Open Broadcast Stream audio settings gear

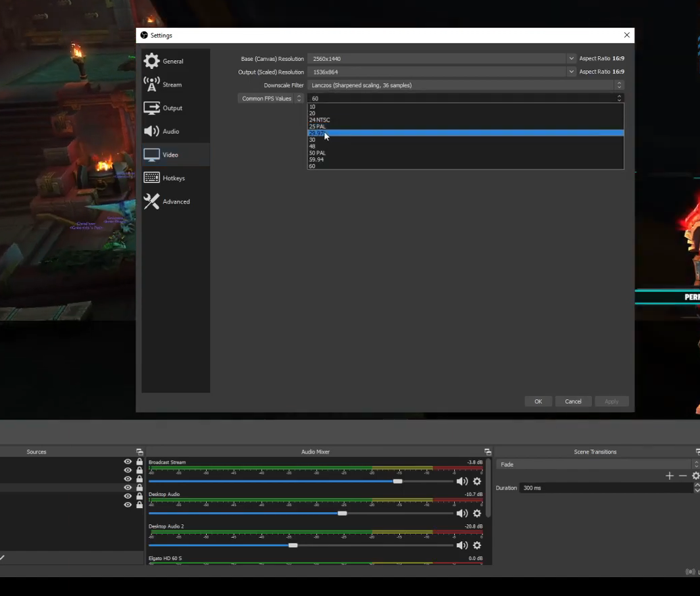(476, 481)
